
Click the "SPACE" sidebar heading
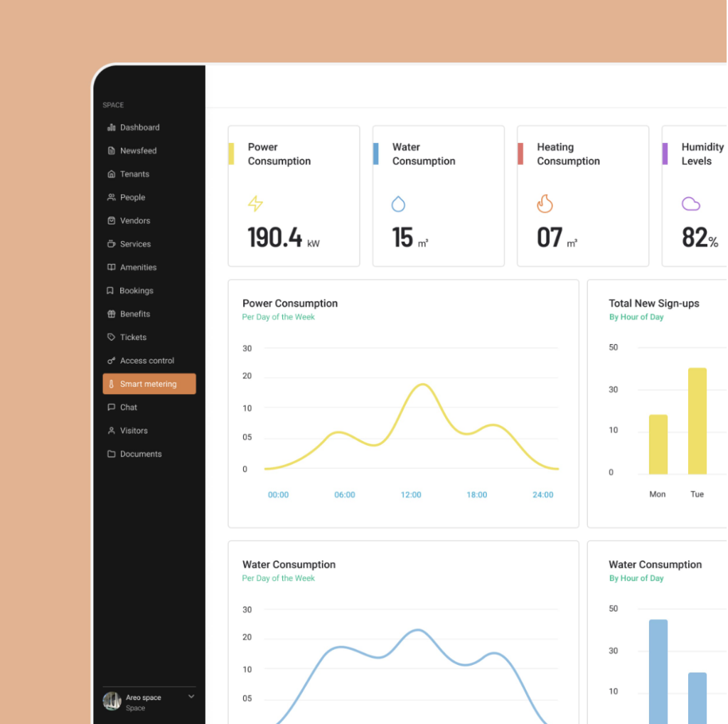[113, 105]
